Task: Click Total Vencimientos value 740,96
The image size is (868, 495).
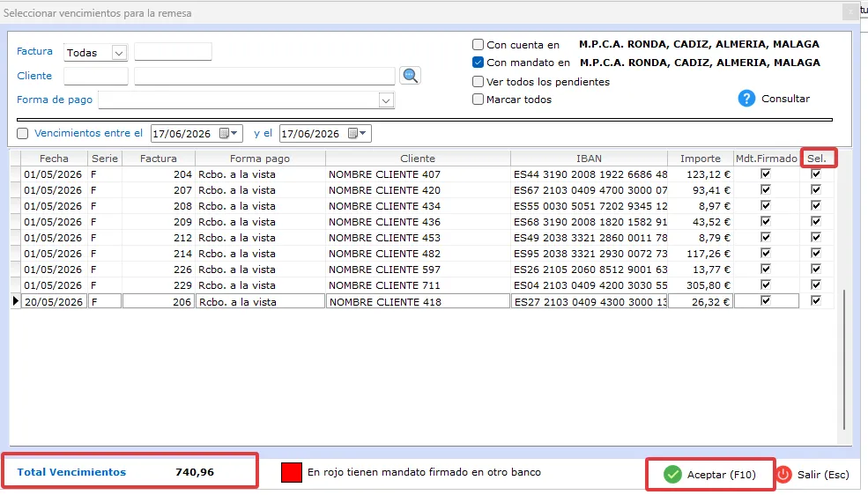Action: pos(194,472)
